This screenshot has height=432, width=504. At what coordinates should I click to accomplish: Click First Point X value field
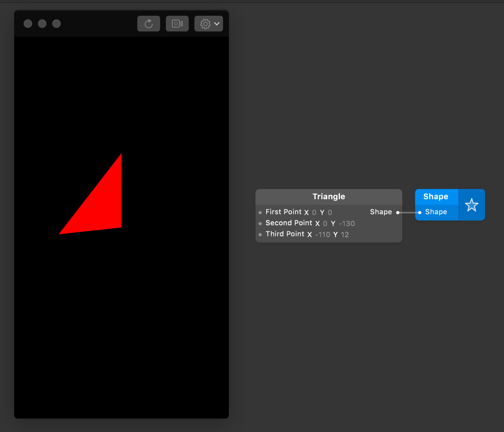[x=314, y=212]
